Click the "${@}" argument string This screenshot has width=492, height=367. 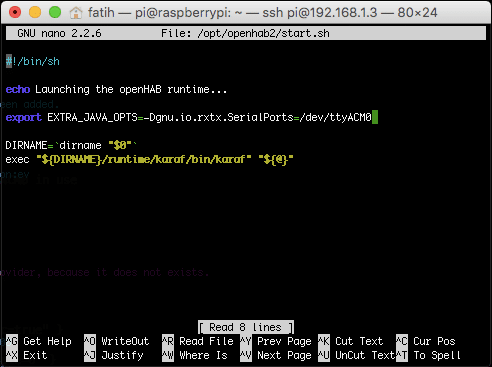276,159
